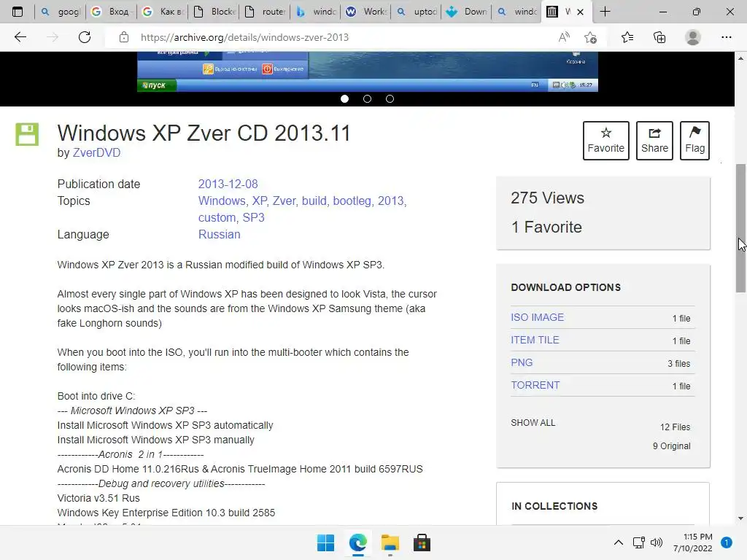
Task: Open the 'custom' topic link
Action: (217, 217)
